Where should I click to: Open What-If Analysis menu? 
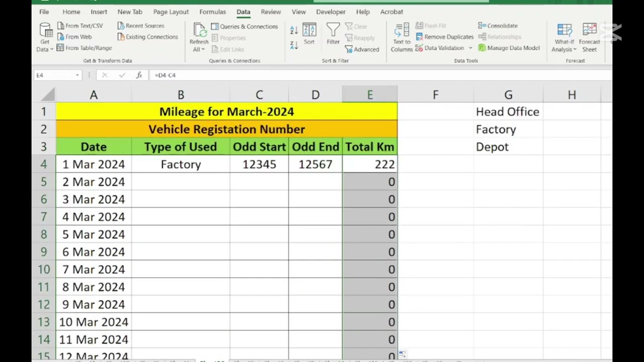coord(564,37)
